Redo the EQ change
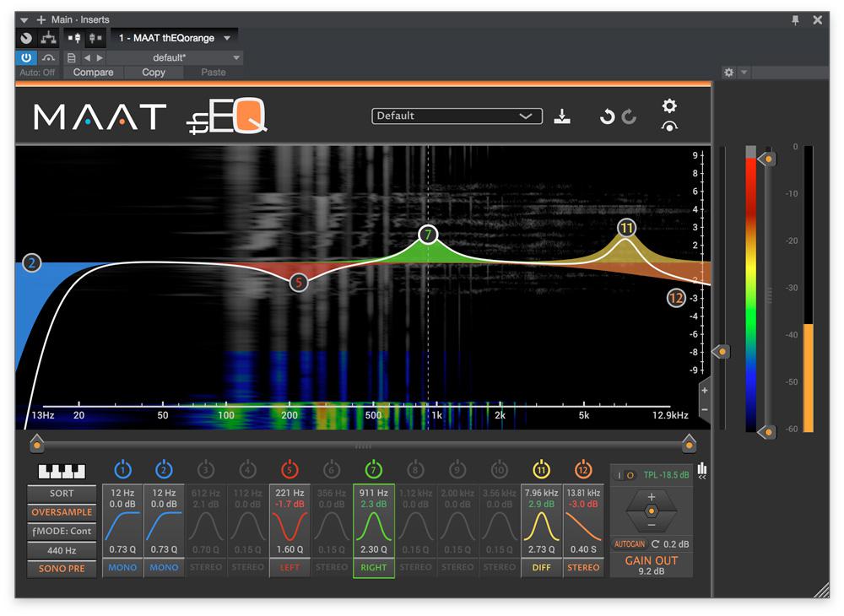The width and height of the screenshot is (844, 616). coord(629,116)
